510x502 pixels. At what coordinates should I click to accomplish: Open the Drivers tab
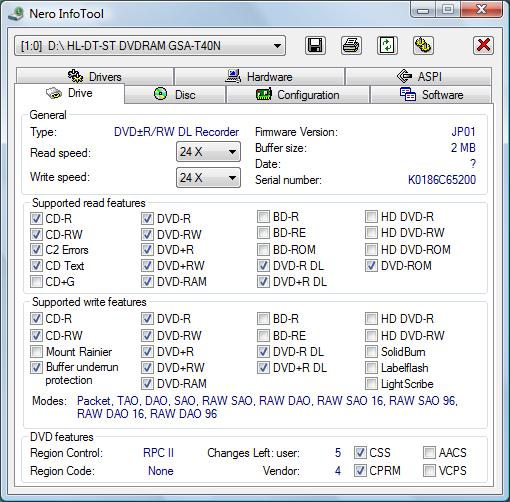click(95, 76)
